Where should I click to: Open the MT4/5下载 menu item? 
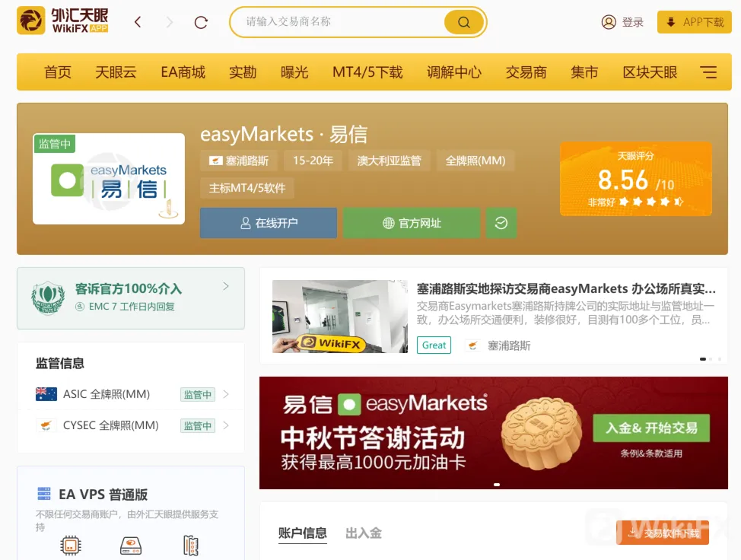[x=367, y=72]
